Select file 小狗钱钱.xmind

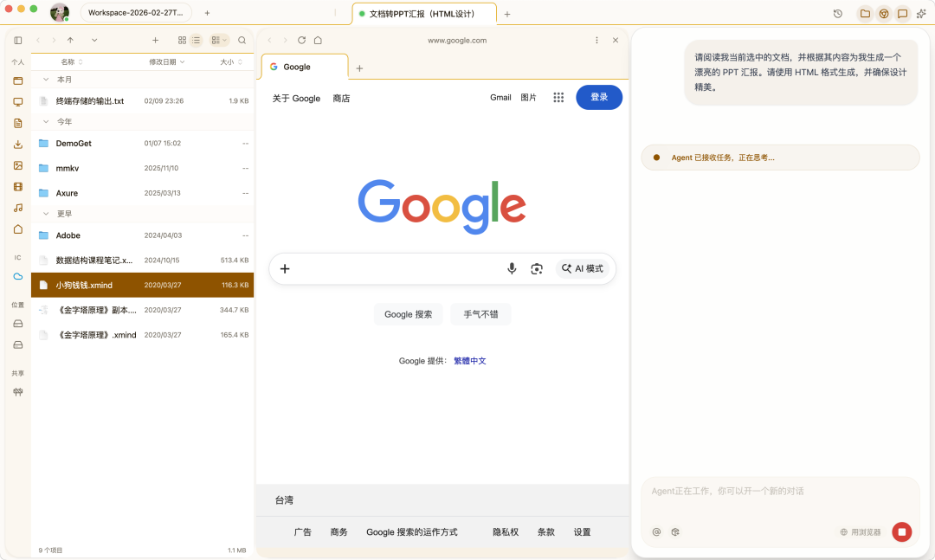[x=142, y=285]
